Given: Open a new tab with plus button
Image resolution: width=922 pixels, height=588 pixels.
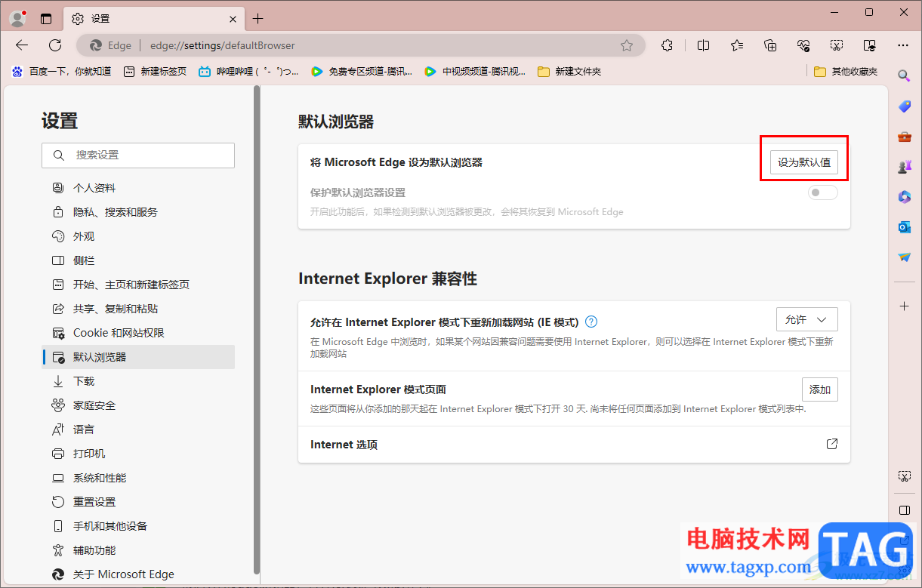Looking at the screenshot, I should (257, 19).
